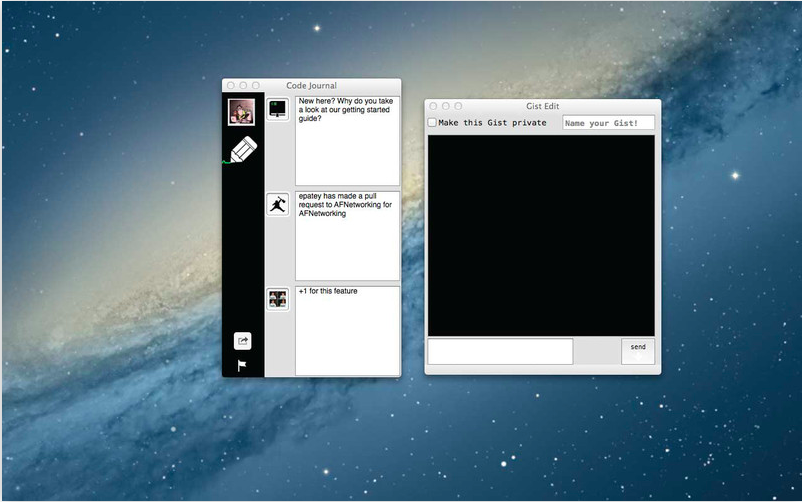Zoom the Code Journal window
This screenshot has width=802, height=502.
coord(256,85)
